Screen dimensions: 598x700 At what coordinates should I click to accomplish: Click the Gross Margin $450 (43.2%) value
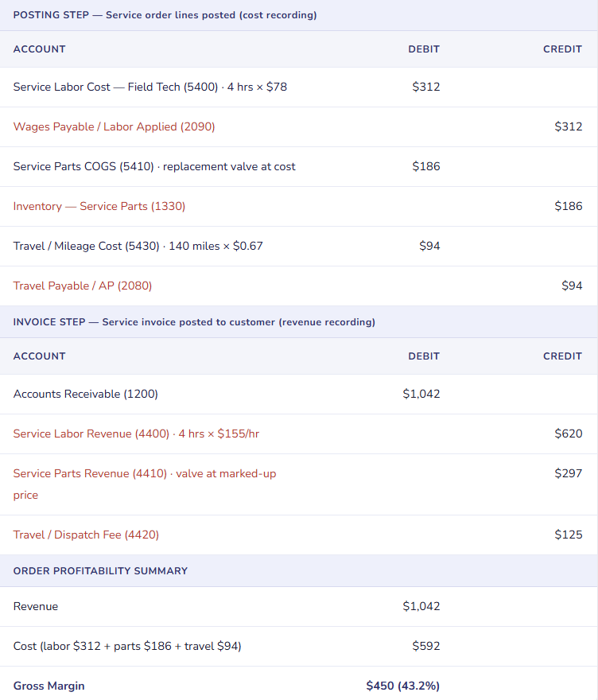(402, 686)
